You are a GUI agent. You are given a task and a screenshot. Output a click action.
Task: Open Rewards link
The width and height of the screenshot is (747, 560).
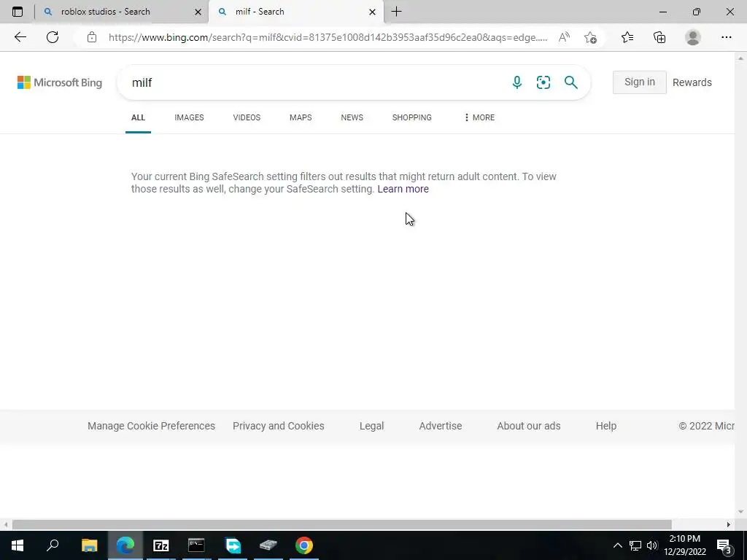coord(692,82)
